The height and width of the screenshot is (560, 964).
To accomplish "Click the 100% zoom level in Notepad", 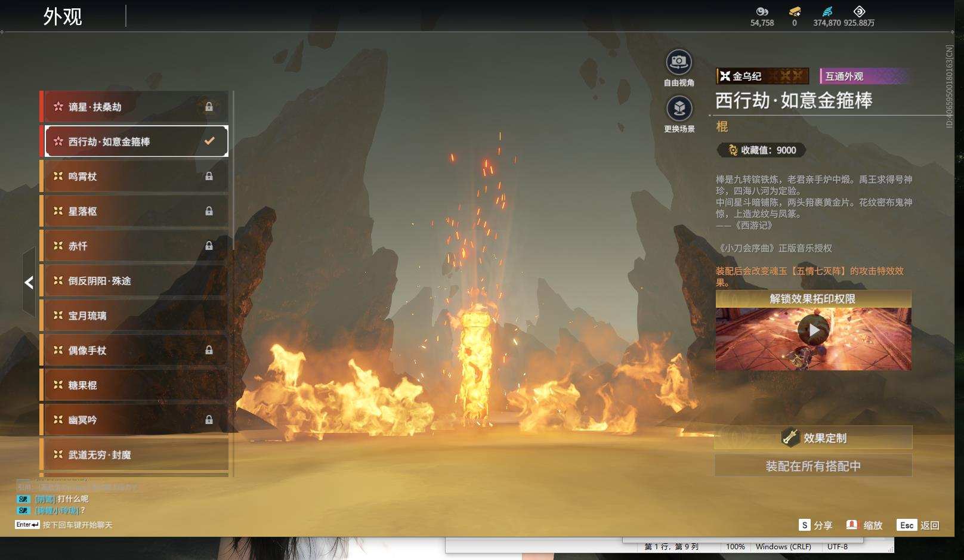I will click(736, 546).
